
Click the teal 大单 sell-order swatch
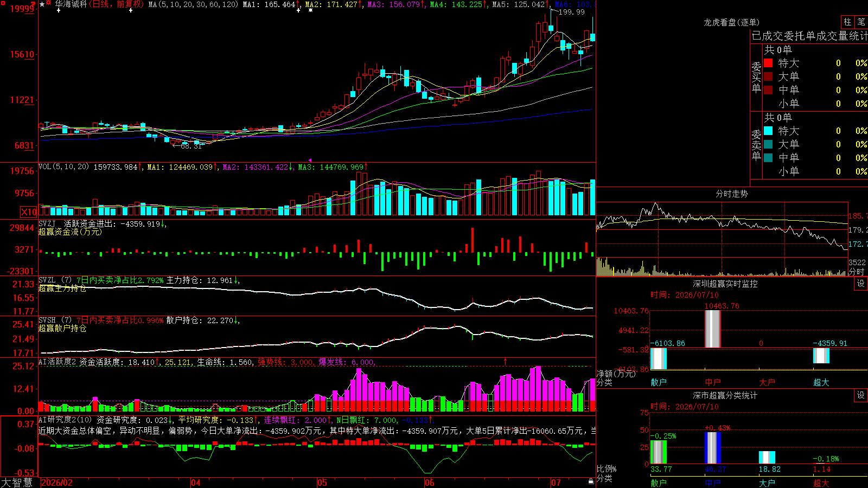point(768,144)
